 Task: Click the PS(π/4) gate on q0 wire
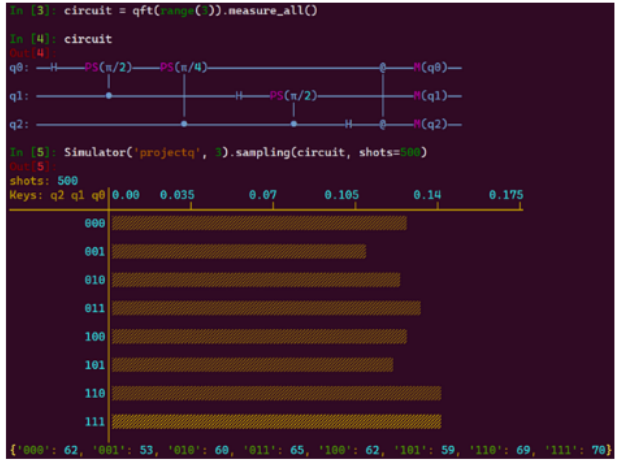pyautogui.click(x=184, y=68)
